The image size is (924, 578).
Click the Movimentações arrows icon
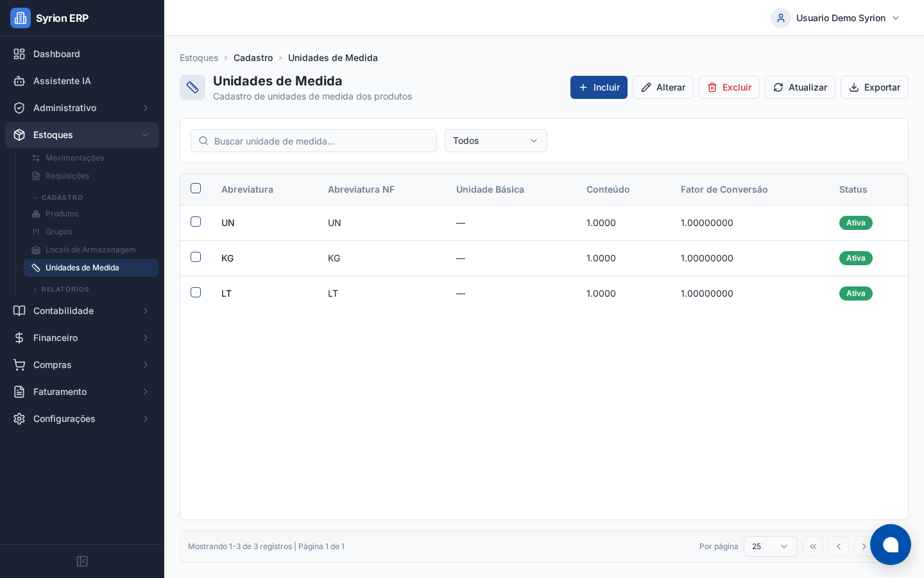[x=36, y=158]
